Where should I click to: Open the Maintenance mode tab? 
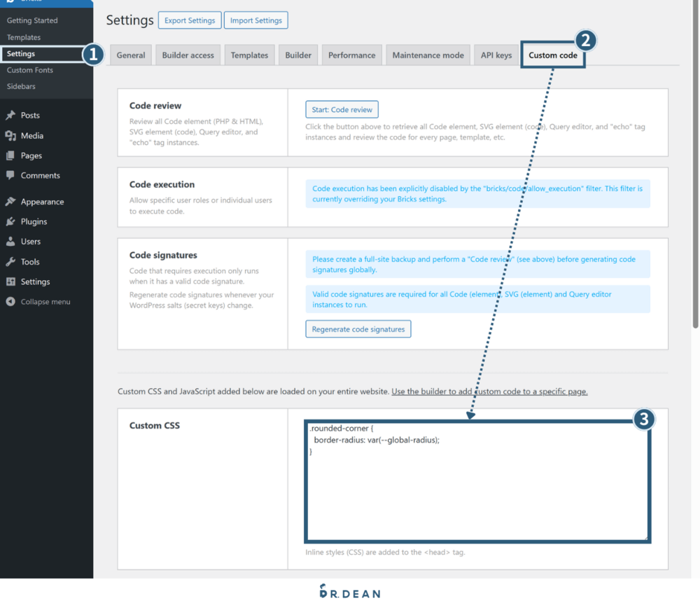click(428, 55)
